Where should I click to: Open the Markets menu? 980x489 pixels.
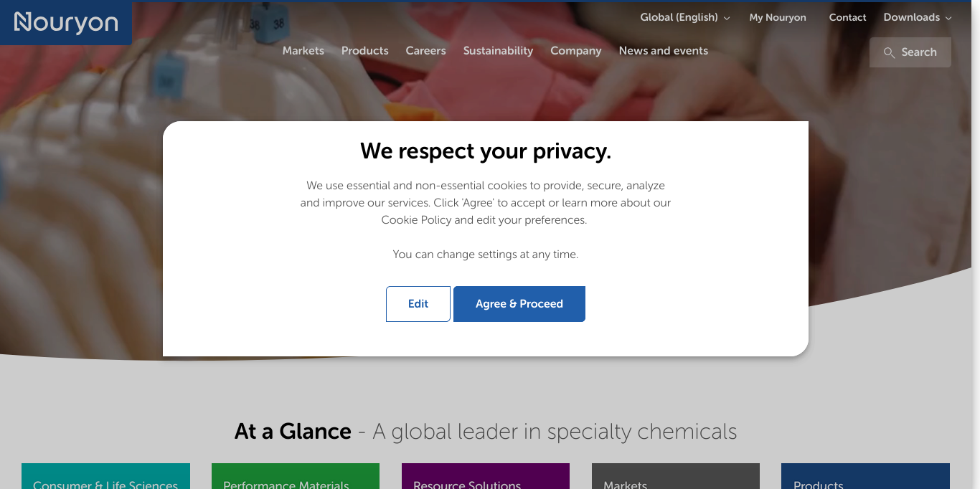303,51
